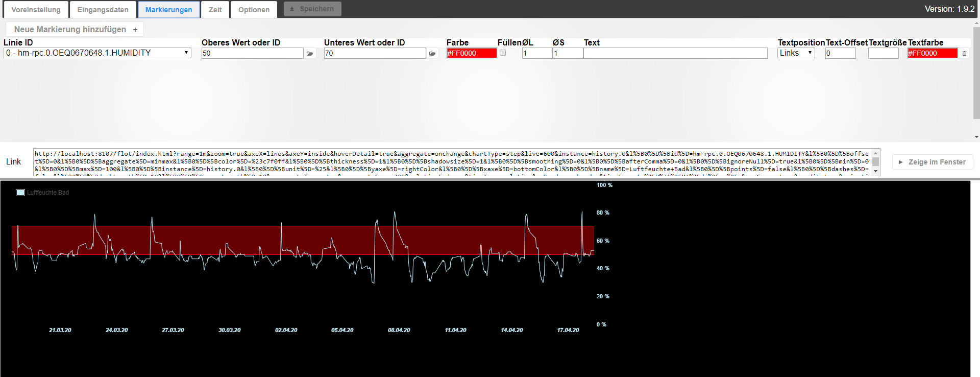Click the marking Text input field
This screenshot has width=980, height=377.
[x=675, y=53]
